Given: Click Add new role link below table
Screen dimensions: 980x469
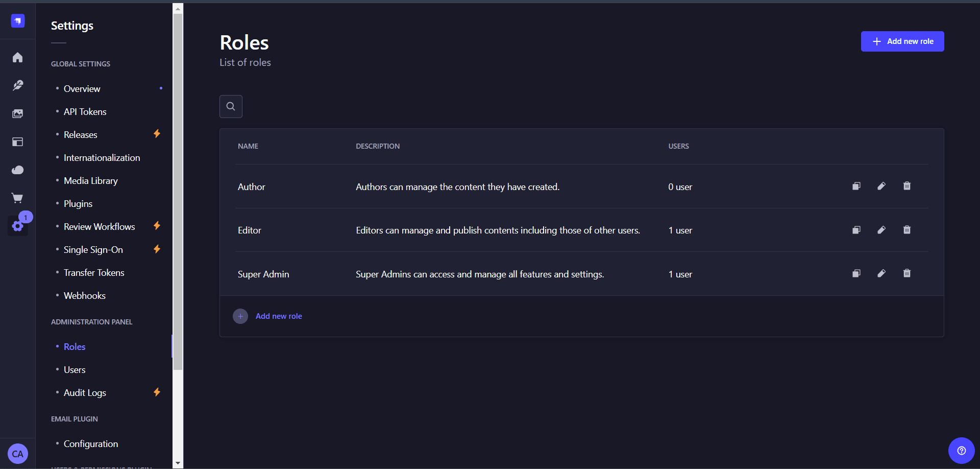Looking at the screenshot, I should point(279,316).
